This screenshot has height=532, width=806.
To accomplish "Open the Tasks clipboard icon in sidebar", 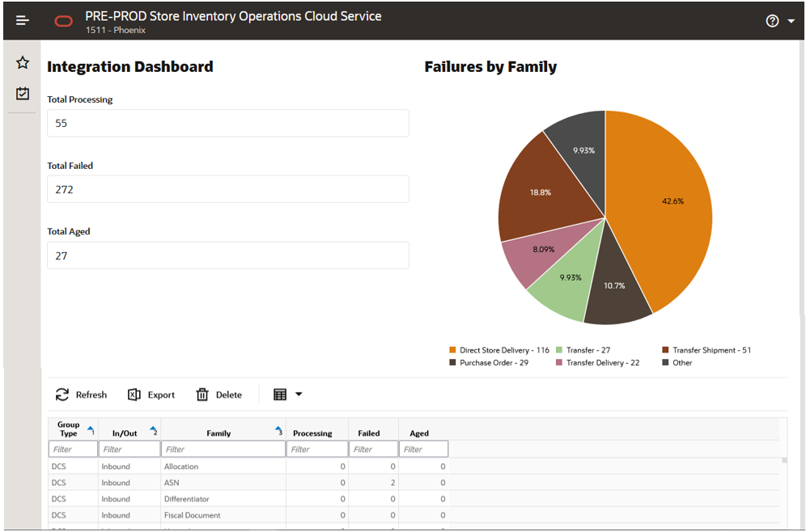I will pos(22,93).
